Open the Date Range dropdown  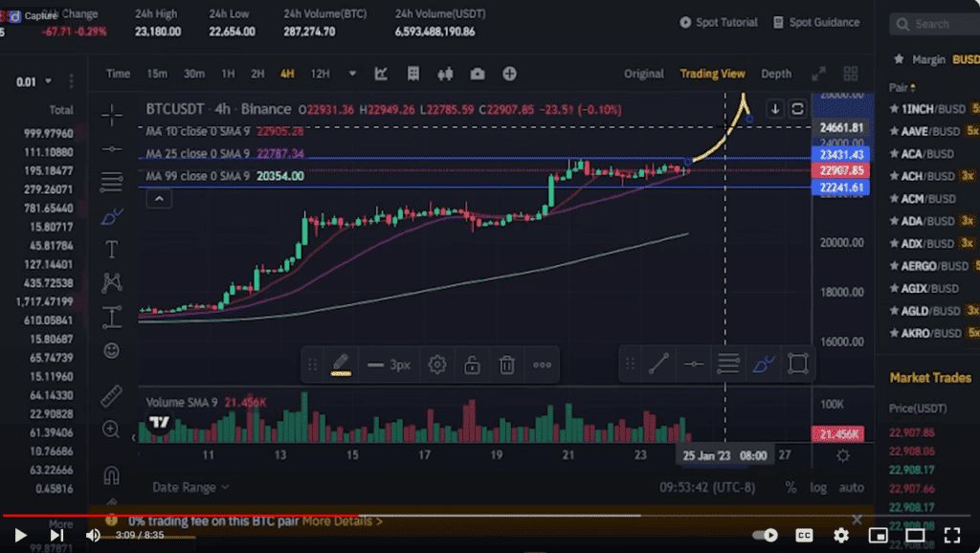[190, 487]
